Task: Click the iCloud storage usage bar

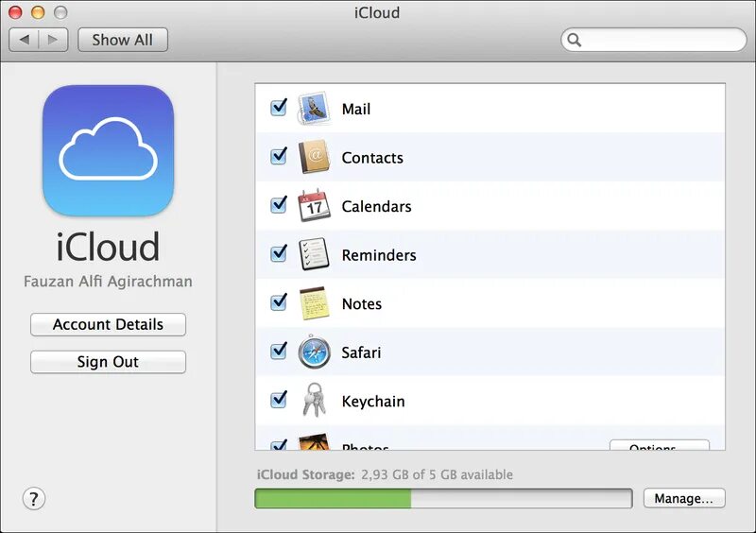Action: pyautogui.click(x=443, y=498)
